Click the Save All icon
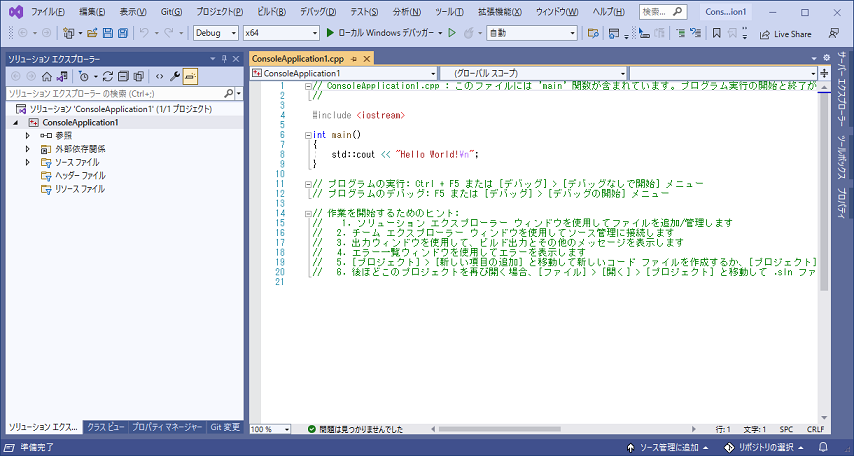854x456 pixels. click(123, 33)
